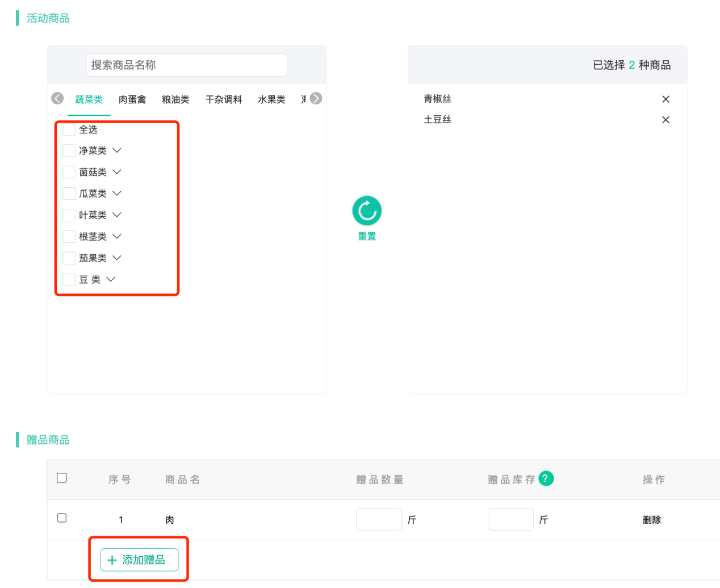
Task: Click 删除 link for the 肉 gift
Action: tap(651, 520)
